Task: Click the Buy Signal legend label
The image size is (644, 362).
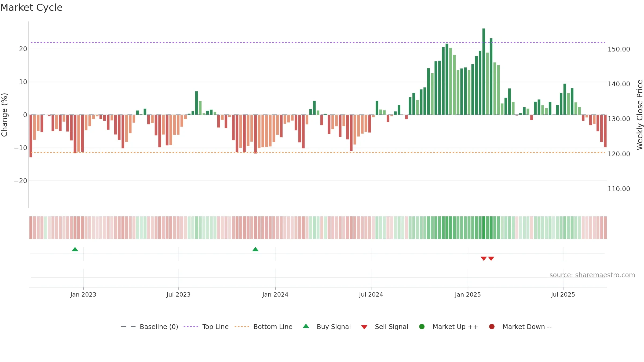Action: (x=334, y=327)
